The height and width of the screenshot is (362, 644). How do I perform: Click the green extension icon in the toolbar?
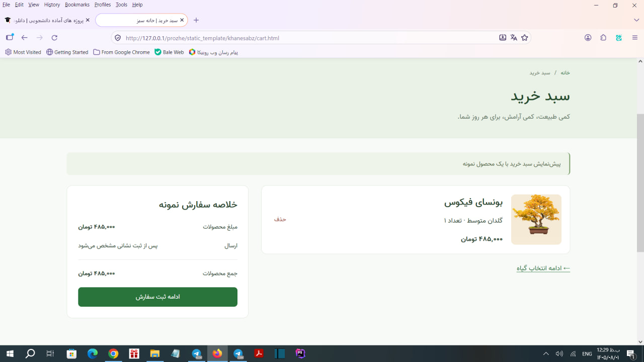coord(619,38)
